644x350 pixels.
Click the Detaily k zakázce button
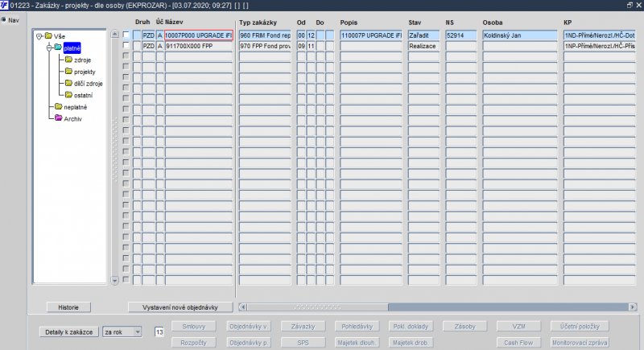pos(69,332)
